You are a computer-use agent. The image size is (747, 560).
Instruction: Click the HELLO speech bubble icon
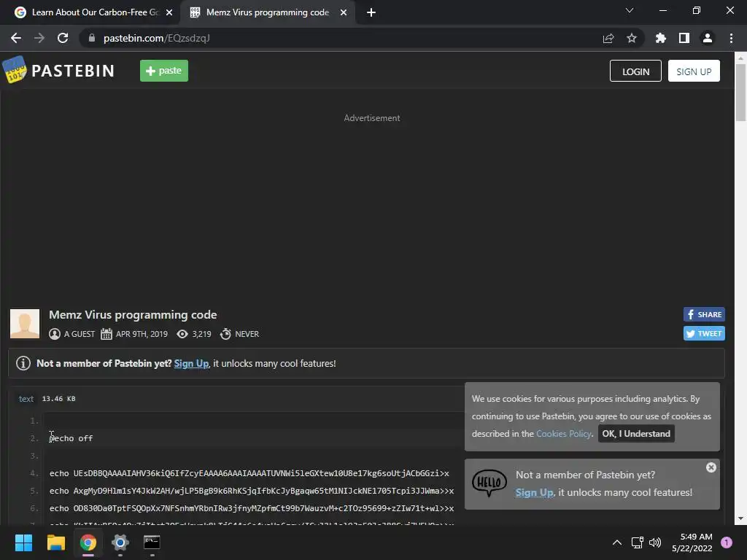tap(489, 483)
